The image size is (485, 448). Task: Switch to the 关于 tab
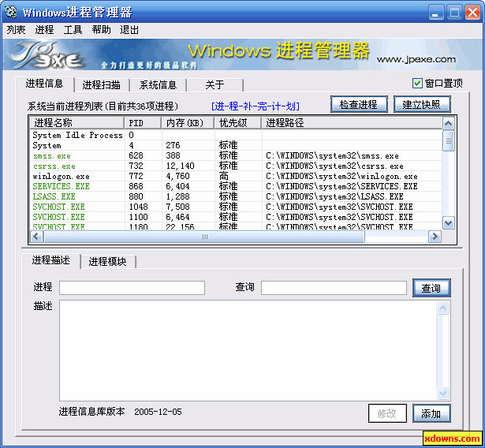coord(215,84)
